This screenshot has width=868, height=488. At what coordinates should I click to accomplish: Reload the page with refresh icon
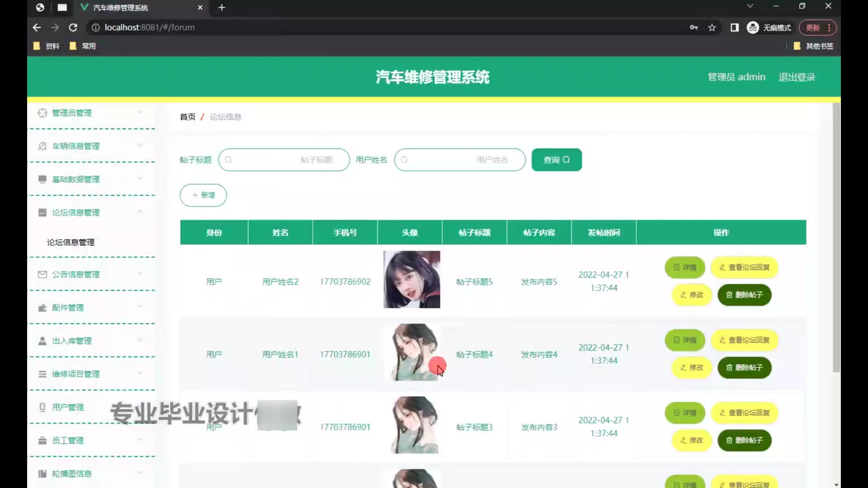click(73, 28)
